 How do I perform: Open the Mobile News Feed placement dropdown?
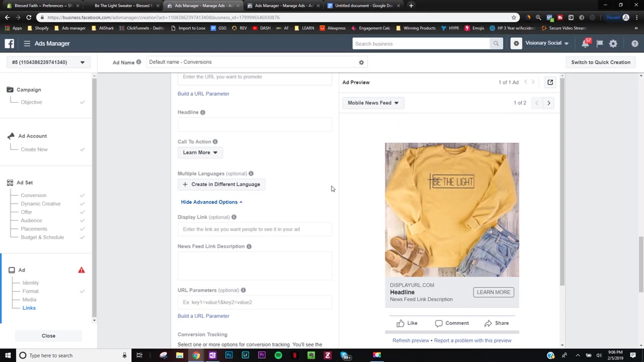(373, 103)
